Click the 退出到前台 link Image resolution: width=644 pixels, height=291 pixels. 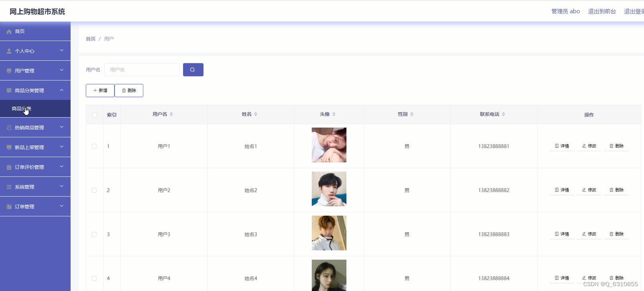pos(602,11)
